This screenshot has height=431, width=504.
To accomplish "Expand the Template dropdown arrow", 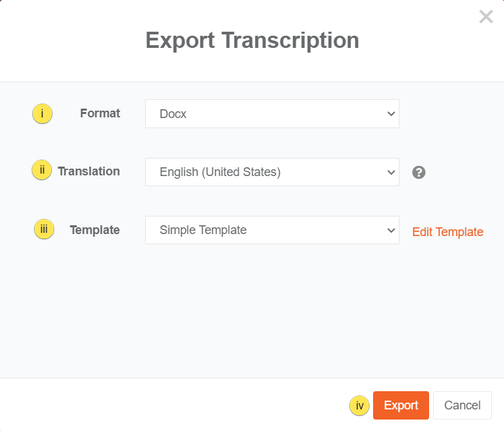I will (391, 230).
